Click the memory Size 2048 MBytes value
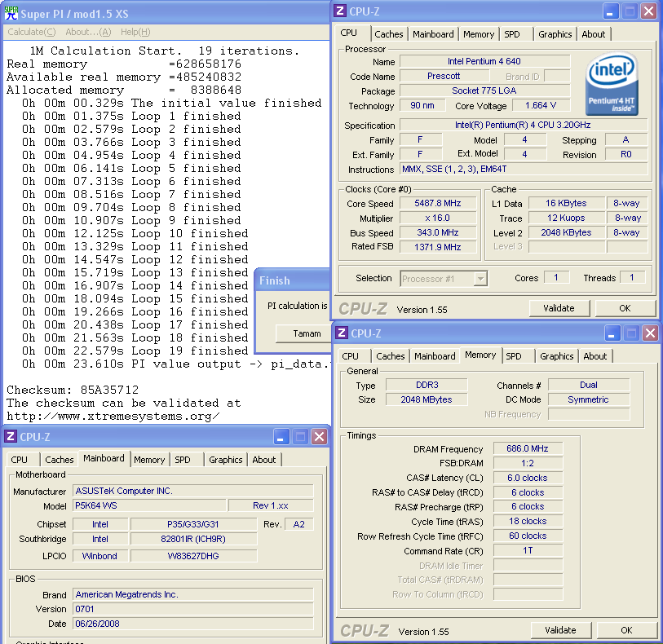 (427, 399)
